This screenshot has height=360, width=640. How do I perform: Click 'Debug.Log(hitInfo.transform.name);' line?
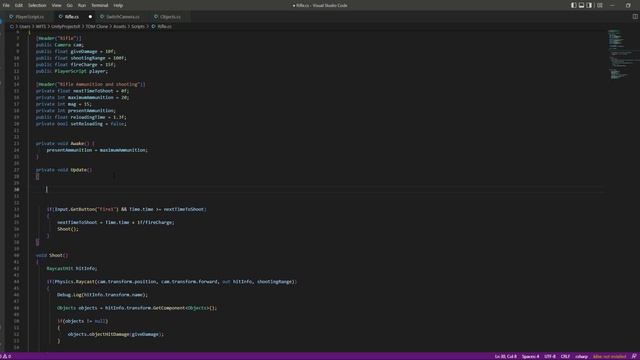(x=102, y=295)
